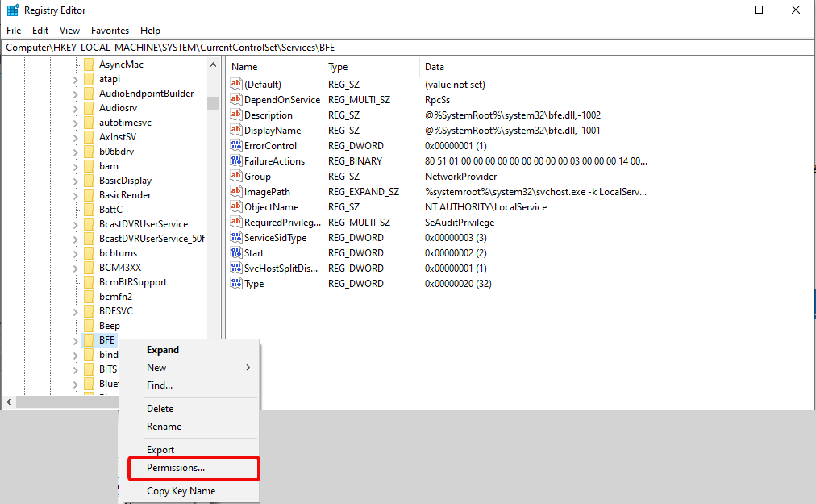
Task: Click the DisplayName string value icon
Action: tap(236, 130)
